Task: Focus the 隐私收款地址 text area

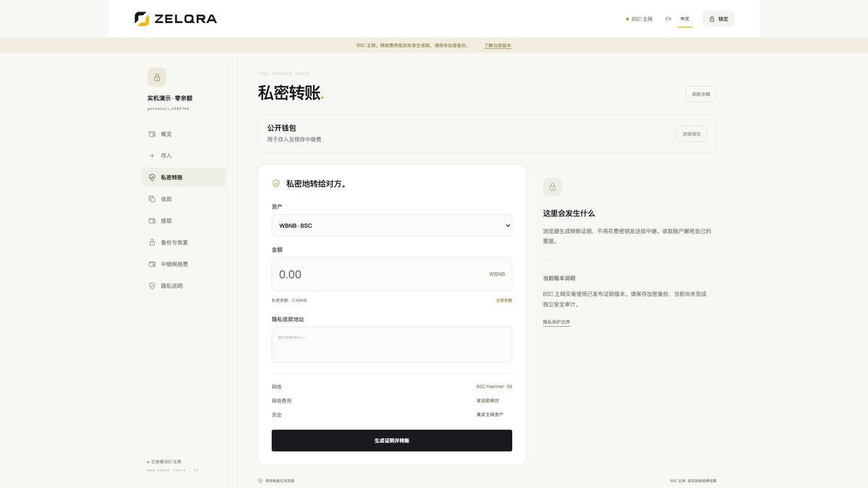Action: tap(391, 344)
